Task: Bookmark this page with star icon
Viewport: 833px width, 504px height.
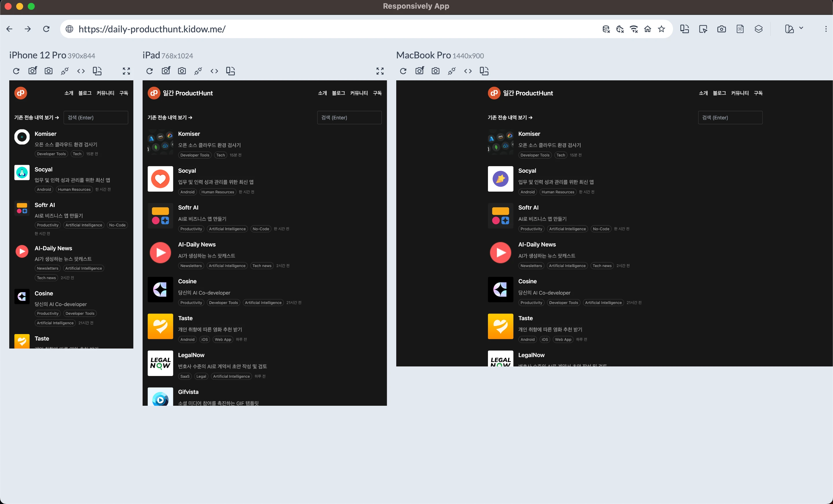Action: [x=661, y=29]
